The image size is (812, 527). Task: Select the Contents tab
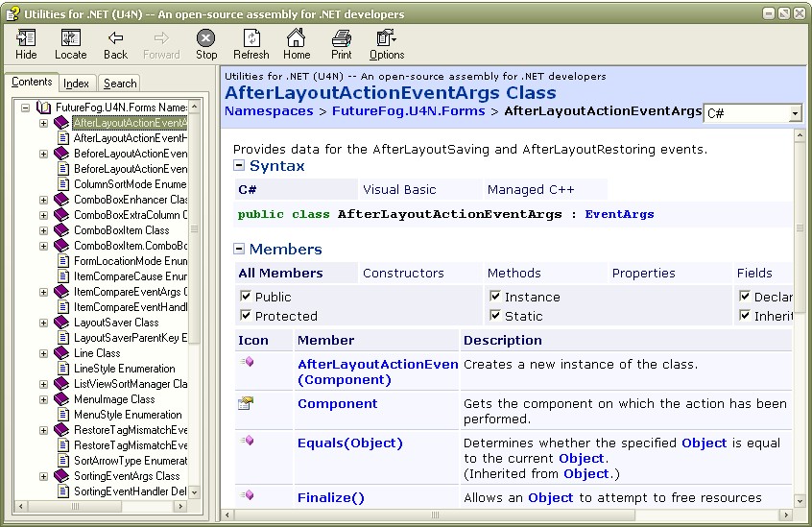32,82
